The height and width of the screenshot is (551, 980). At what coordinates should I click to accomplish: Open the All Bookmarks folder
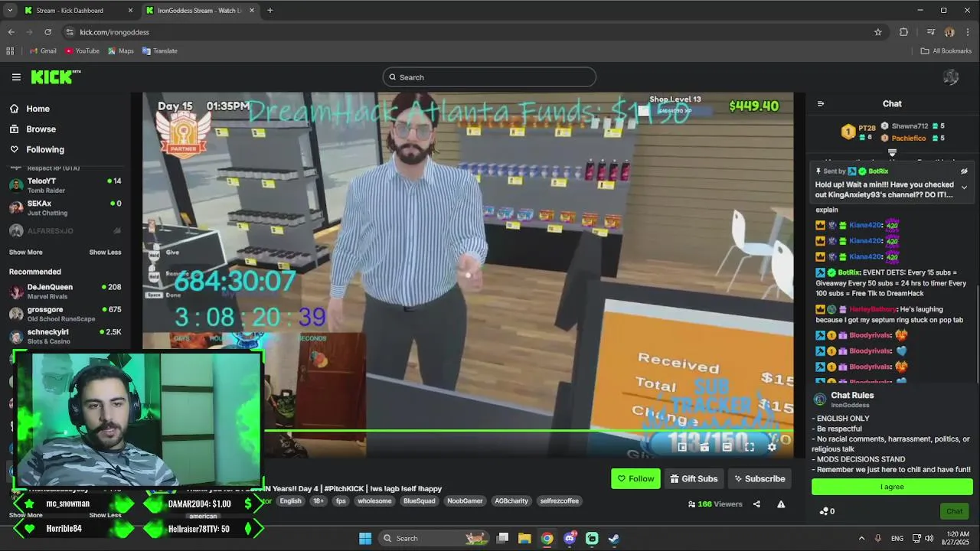(946, 51)
